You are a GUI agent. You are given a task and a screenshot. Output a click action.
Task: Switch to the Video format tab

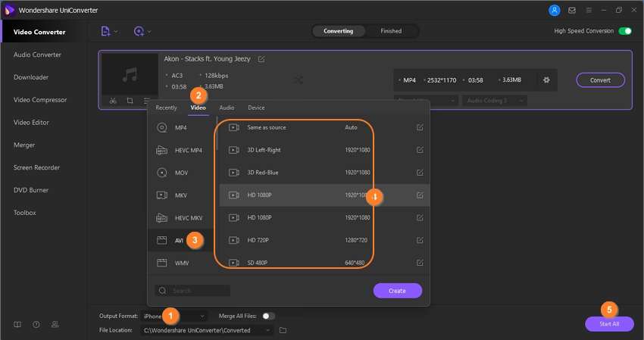pyautogui.click(x=198, y=108)
